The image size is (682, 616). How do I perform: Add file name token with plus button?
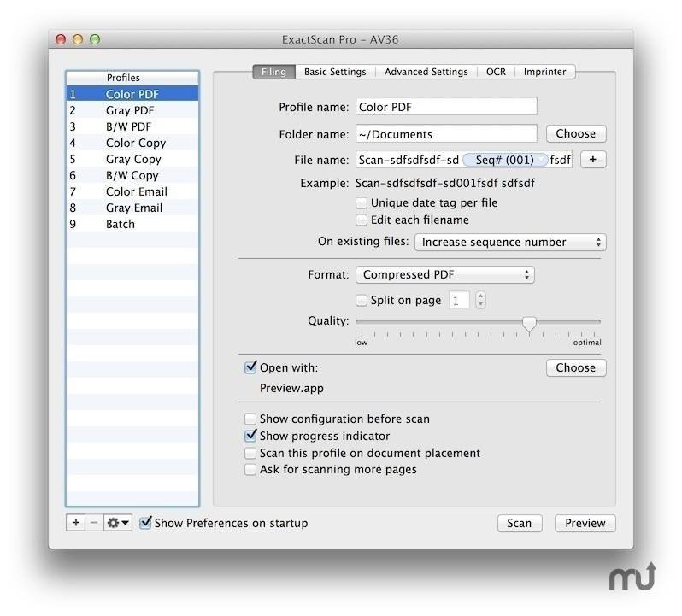click(593, 160)
